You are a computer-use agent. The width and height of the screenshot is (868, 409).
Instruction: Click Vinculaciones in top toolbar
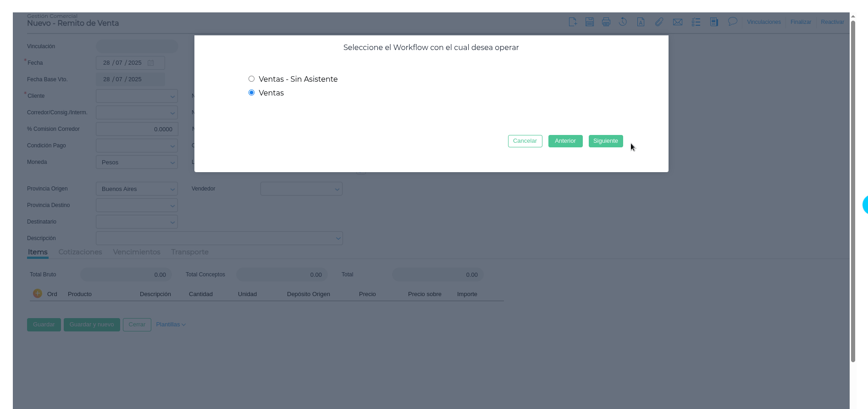[764, 22]
